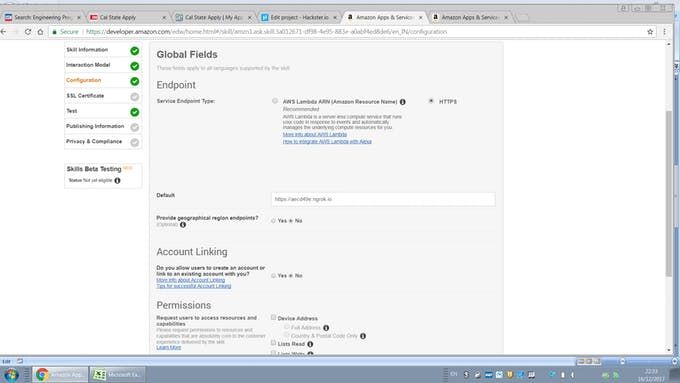
Task: Open More info about AWS Lambda link
Action: (x=315, y=134)
